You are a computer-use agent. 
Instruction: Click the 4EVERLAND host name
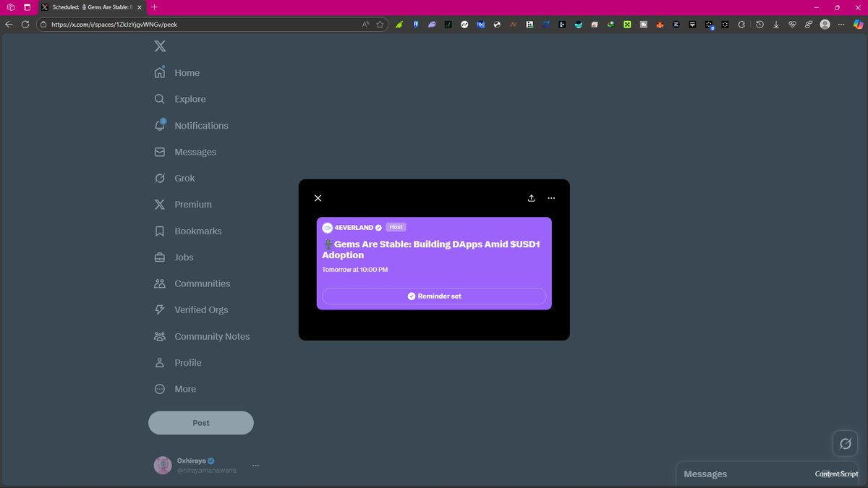pos(354,227)
